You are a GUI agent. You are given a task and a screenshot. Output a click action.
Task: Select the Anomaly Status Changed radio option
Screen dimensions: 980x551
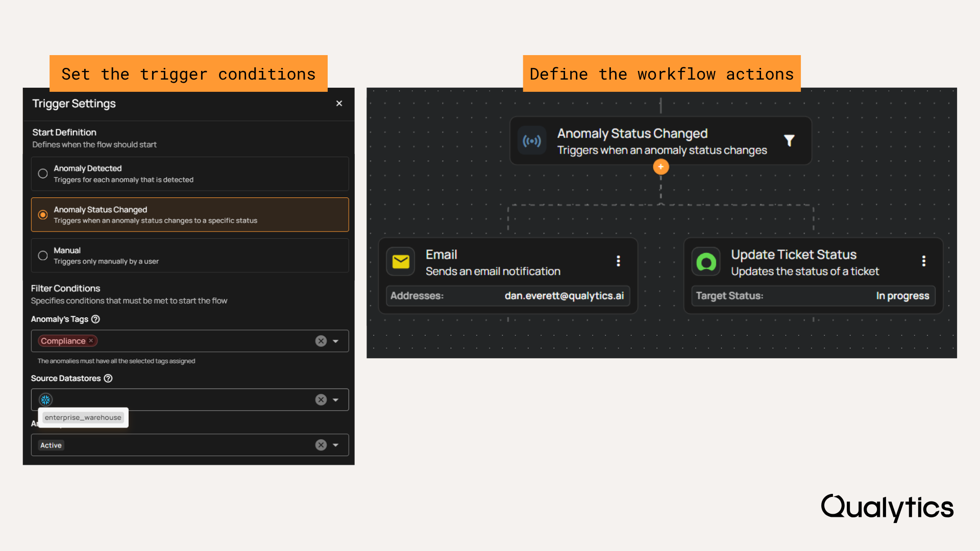click(43, 215)
